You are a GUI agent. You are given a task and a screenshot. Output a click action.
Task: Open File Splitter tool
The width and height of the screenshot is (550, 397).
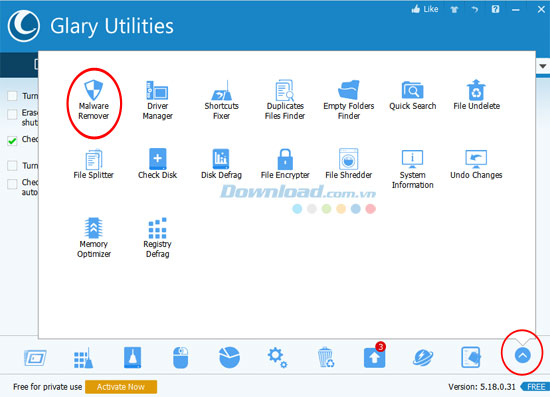click(94, 164)
